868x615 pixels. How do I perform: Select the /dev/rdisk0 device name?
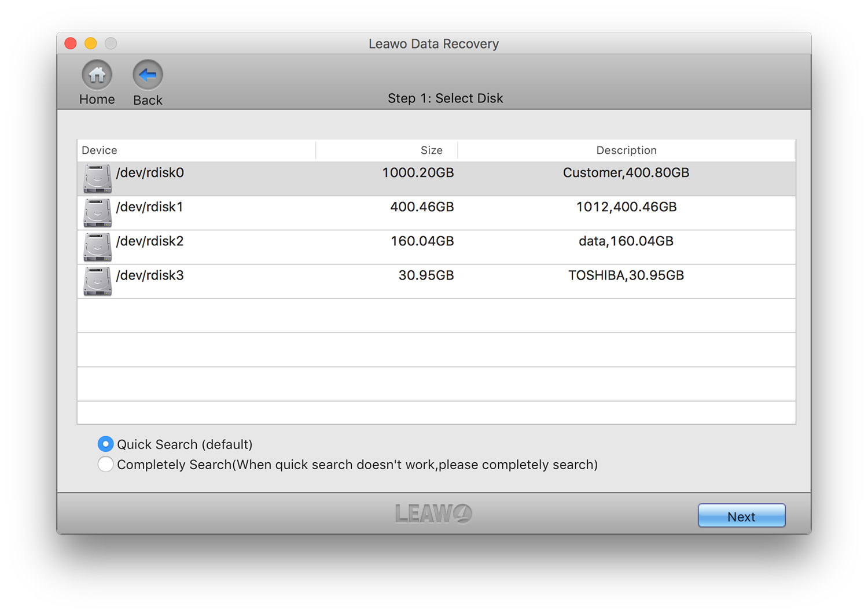(150, 173)
